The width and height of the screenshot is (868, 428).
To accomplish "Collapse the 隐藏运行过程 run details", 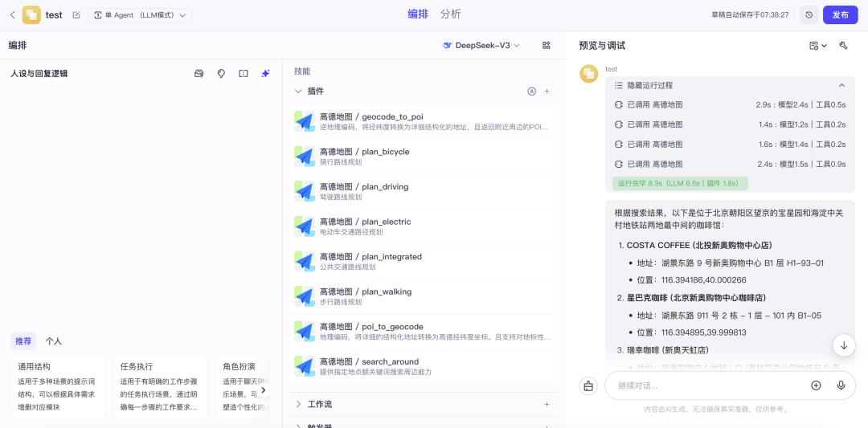I will [x=841, y=85].
